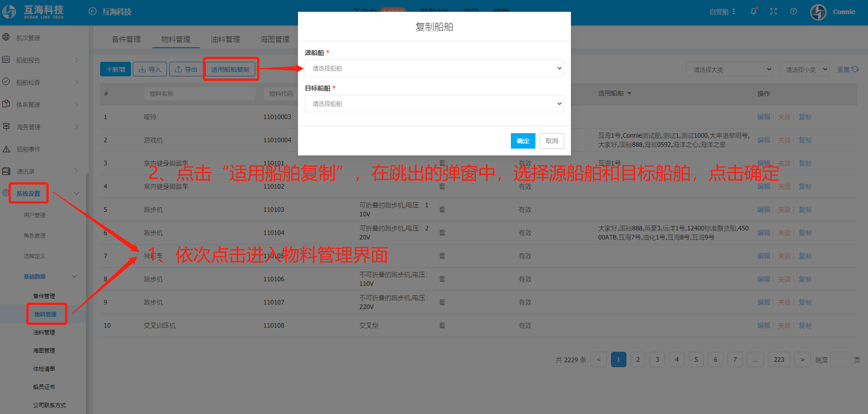Click 确定 in the 复制船舶 dialog
The width and height of the screenshot is (868, 414).
523,141
